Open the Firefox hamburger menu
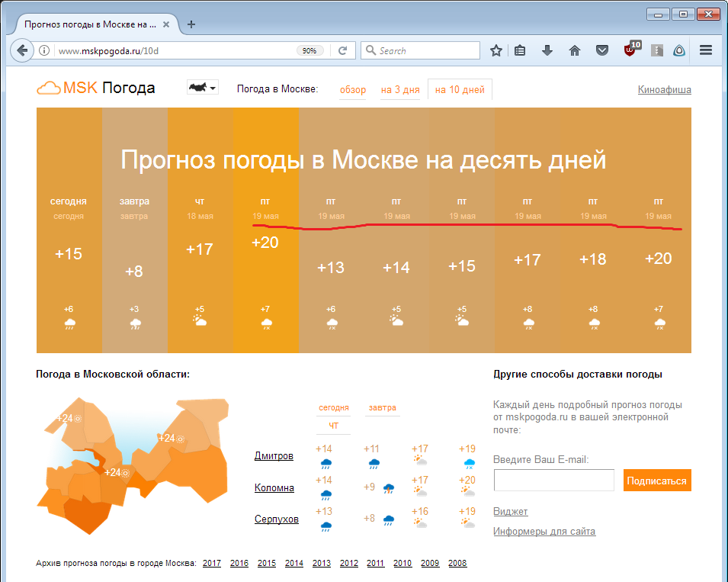This screenshot has height=582, width=728. pyautogui.click(x=705, y=50)
